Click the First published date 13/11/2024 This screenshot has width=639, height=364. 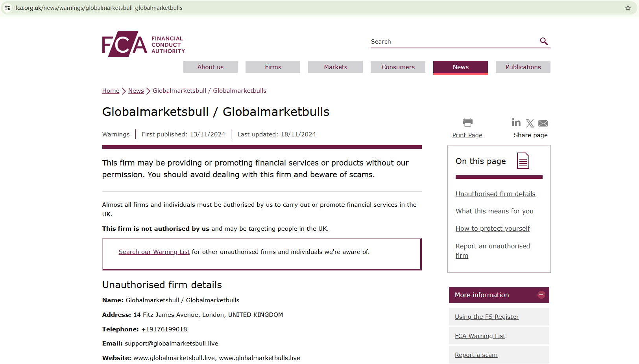(208, 134)
